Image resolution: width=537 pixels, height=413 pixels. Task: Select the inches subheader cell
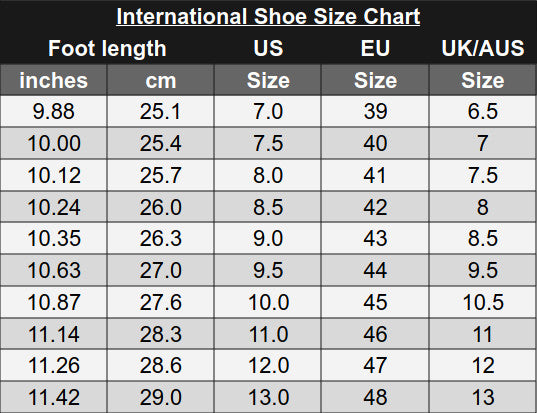coord(54,80)
